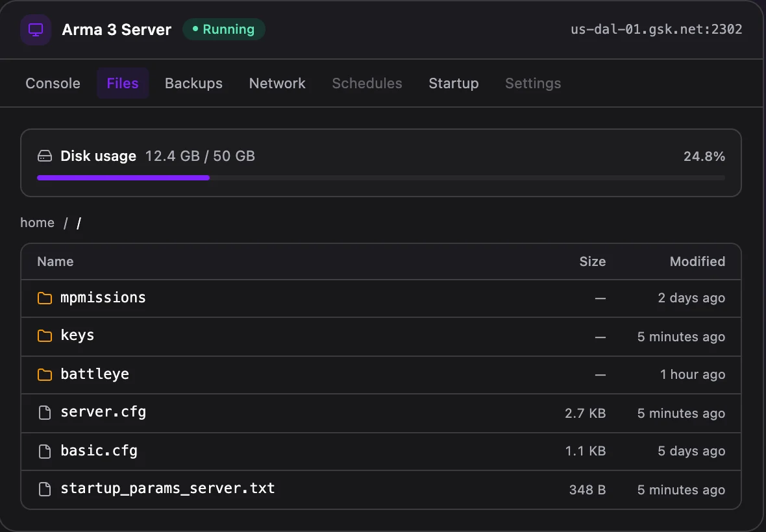Image resolution: width=766 pixels, height=532 pixels.
Task: Open the Schedules tab
Action: click(x=367, y=84)
